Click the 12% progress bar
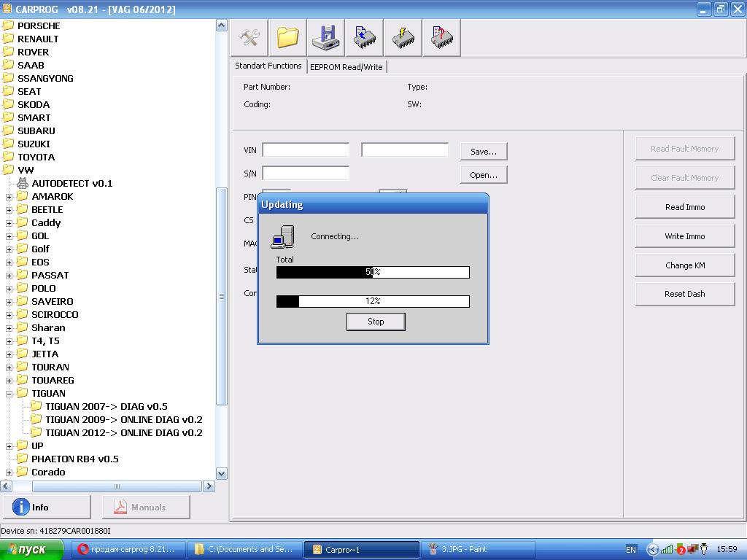 (x=373, y=301)
